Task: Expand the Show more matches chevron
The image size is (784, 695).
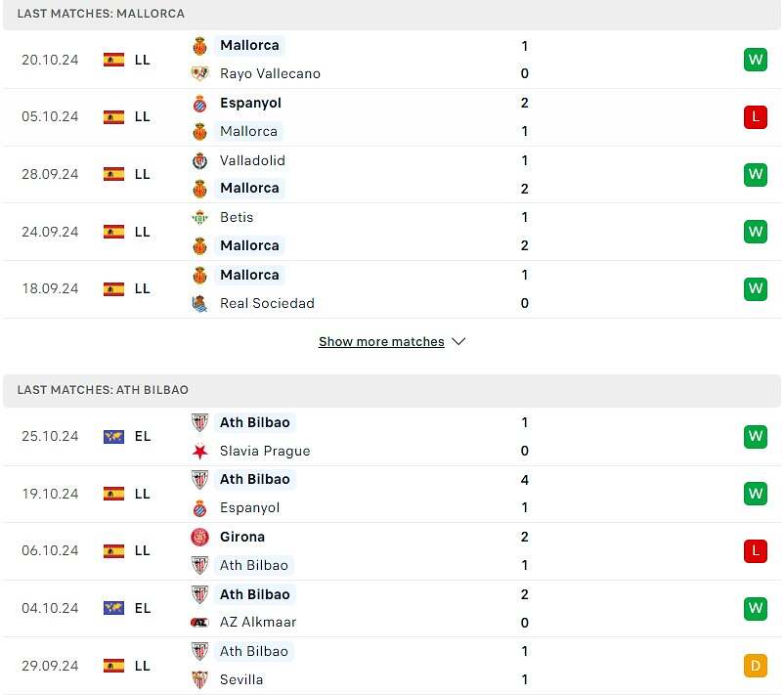Action: click(x=458, y=342)
